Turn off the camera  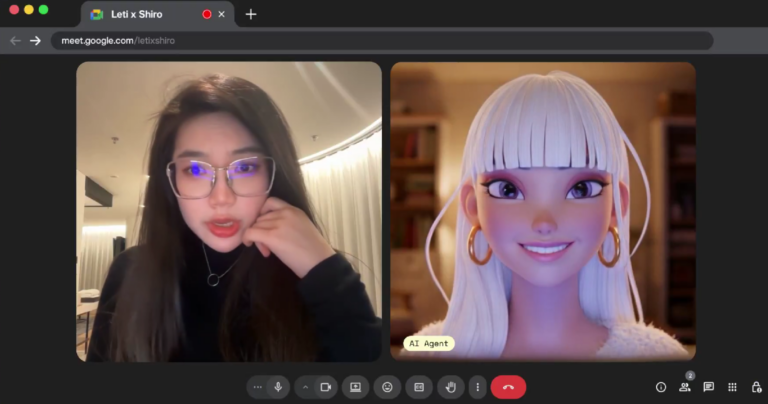point(326,387)
